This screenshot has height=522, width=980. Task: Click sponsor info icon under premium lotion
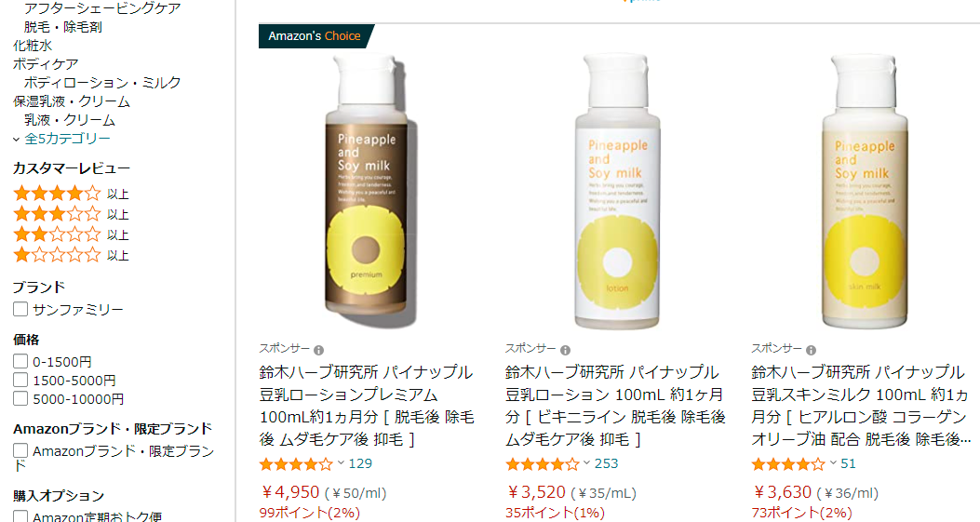coord(318,350)
